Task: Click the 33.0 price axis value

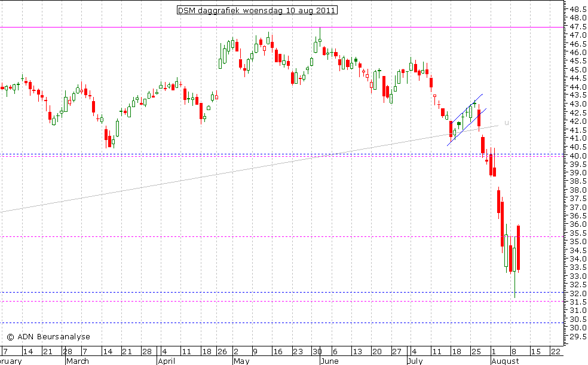Action: [x=578, y=276]
